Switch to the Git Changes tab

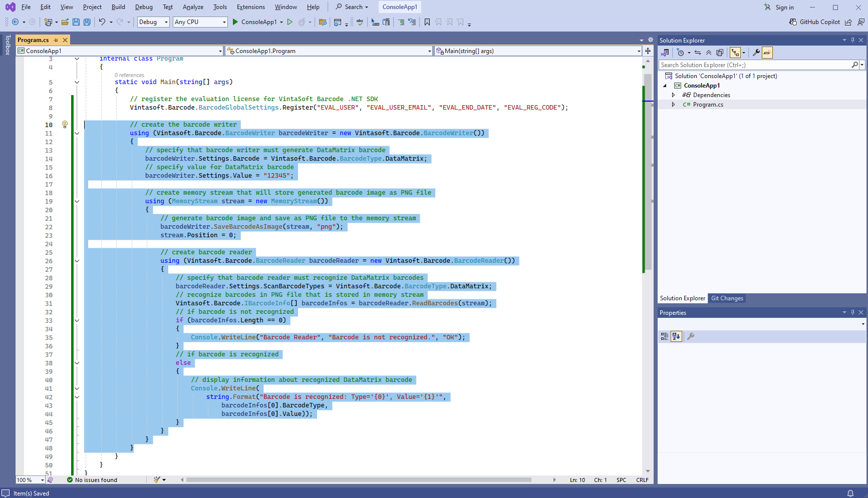coord(727,298)
